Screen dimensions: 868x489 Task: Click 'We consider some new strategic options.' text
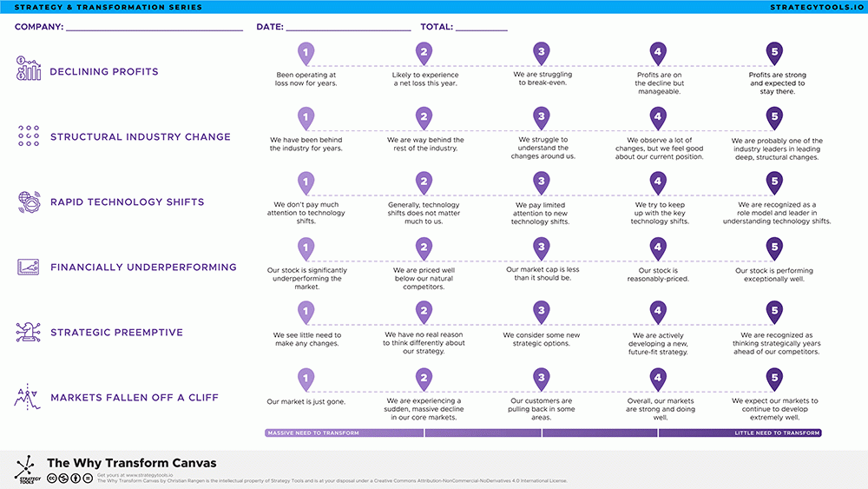coord(542,339)
